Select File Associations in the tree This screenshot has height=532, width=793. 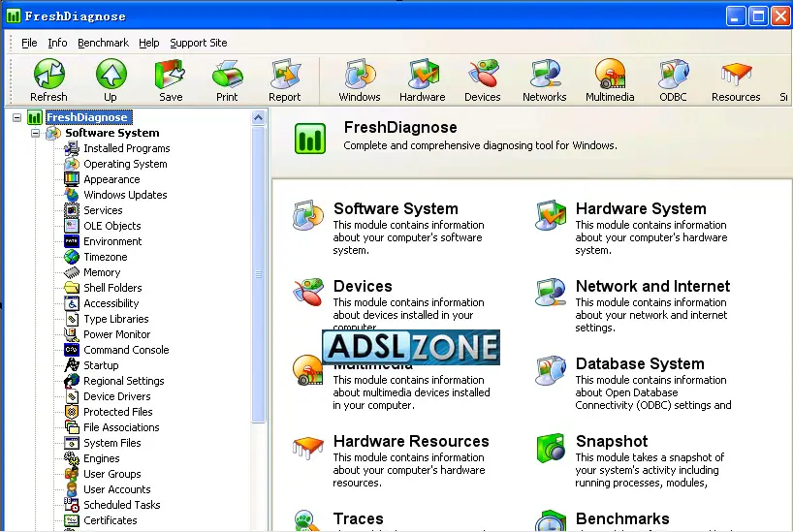(121, 427)
